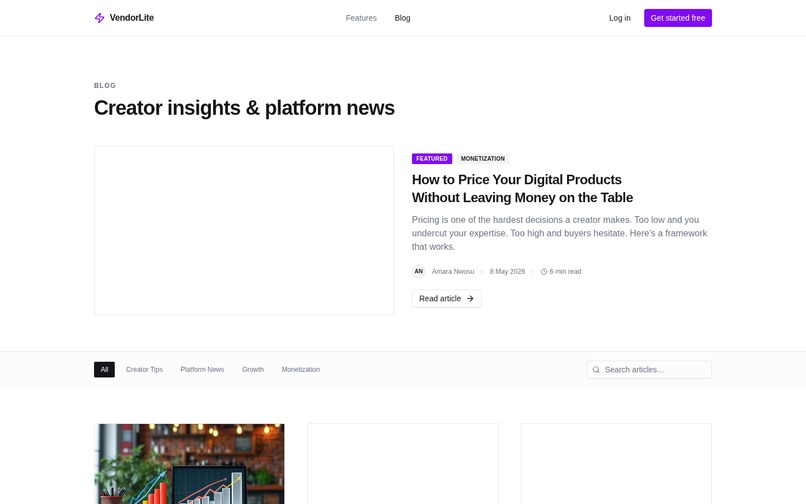806x504 pixels.
Task: Click the Read article button
Action: pyautogui.click(x=447, y=298)
